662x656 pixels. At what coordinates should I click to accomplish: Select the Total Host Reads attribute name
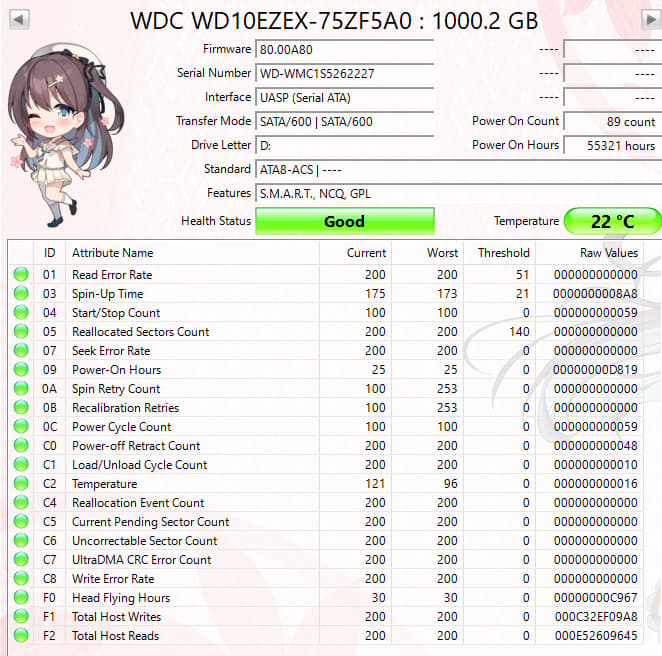click(x=115, y=635)
